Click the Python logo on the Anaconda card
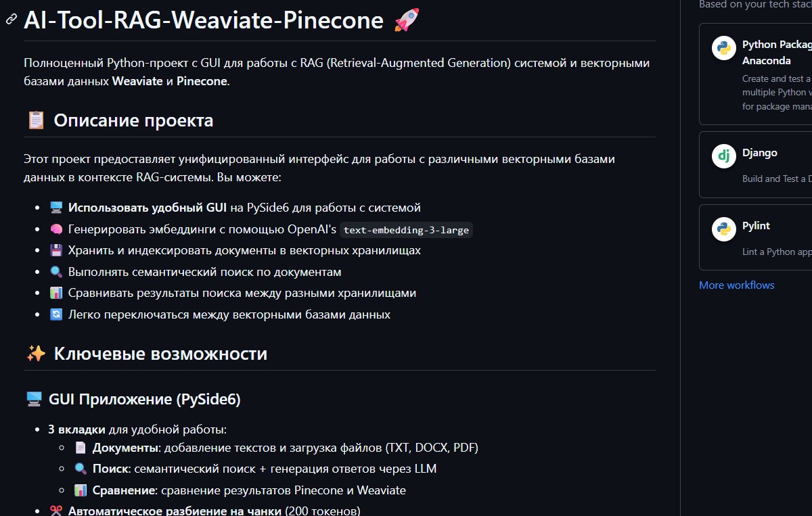Screen dimensions: 812x516 tap(723, 49)
